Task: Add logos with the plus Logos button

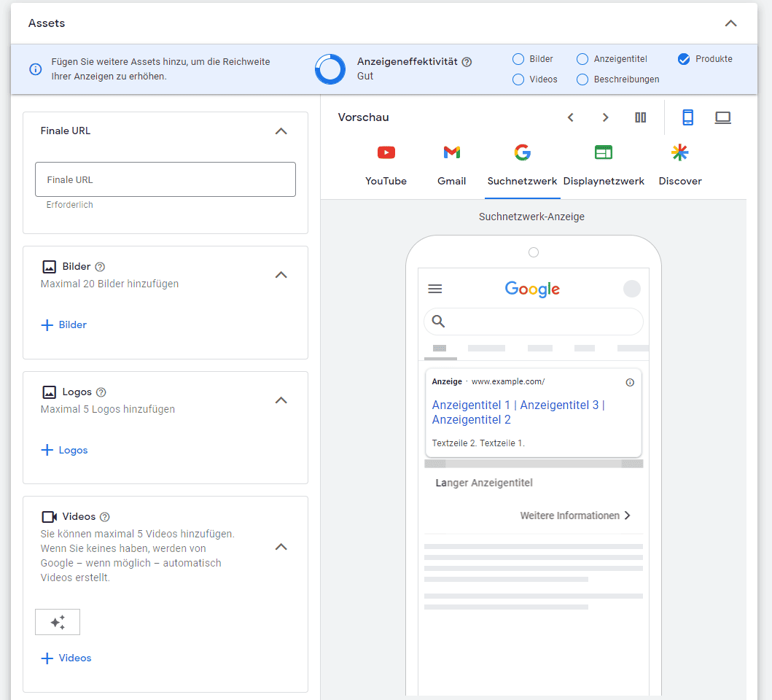Action: 64,450
